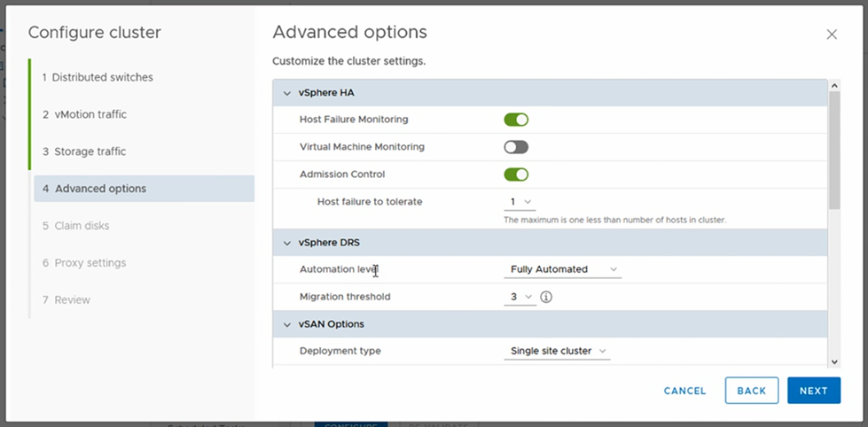Screen dimensions: 868x427
Task: Click the BACK button
Action: click(x=751, y=391)
